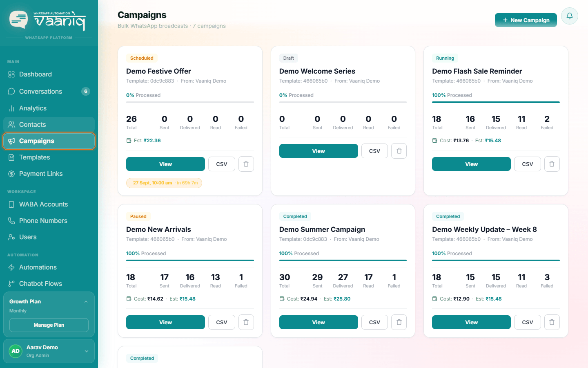588x368 pixels.
Task: Click trash icon on Demo Summer Campaign card
Action: (399, 322)
